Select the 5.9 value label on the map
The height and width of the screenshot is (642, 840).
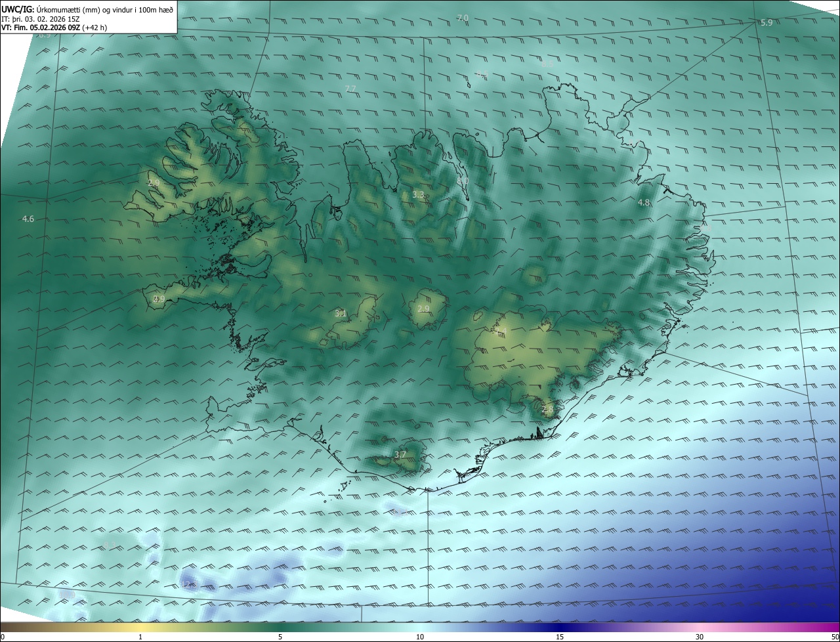766,23
